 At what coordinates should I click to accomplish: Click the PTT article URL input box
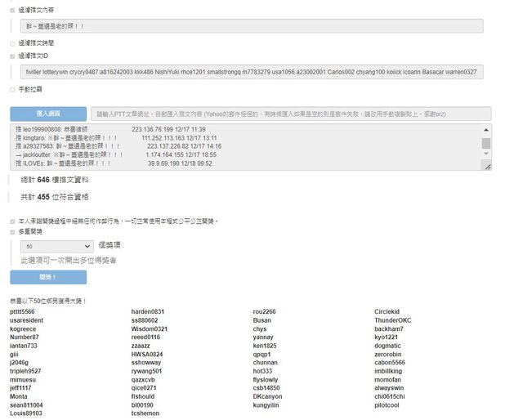click(290, 114)
